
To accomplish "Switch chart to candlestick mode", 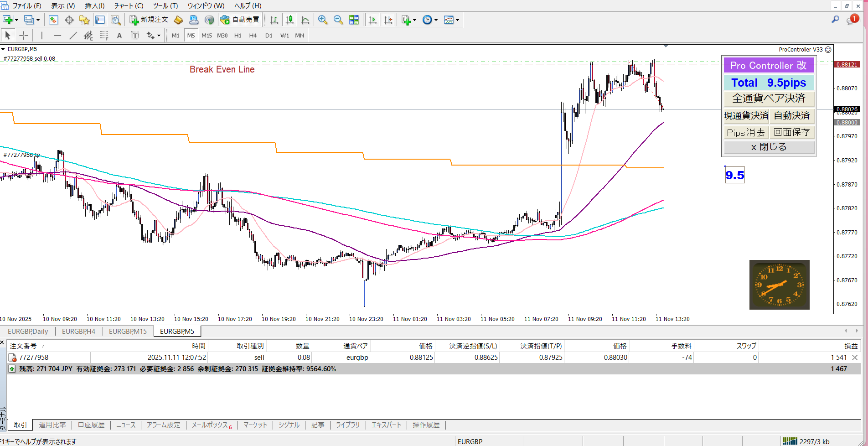I will pos(289,20).
